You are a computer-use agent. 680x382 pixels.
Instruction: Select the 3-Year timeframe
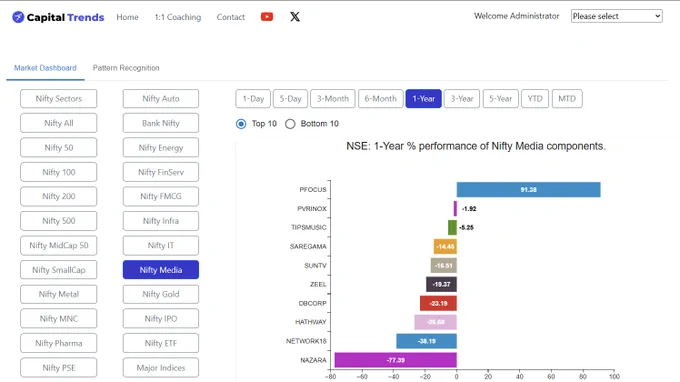tap(462, 99)
